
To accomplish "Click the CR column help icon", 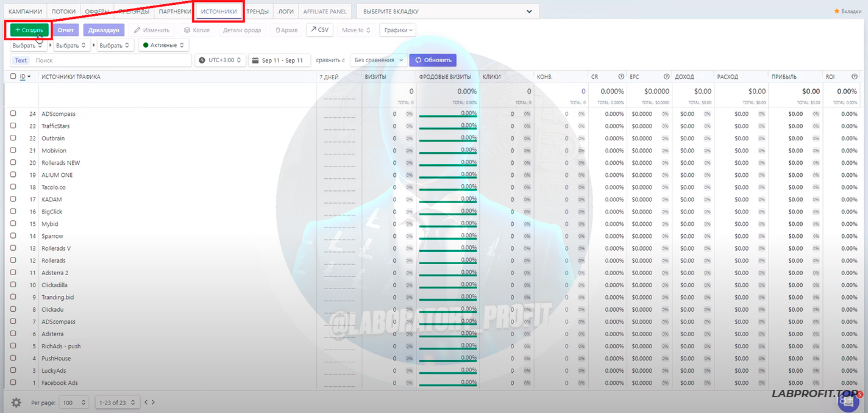I will pyautogui.click(x=621, y=77).
